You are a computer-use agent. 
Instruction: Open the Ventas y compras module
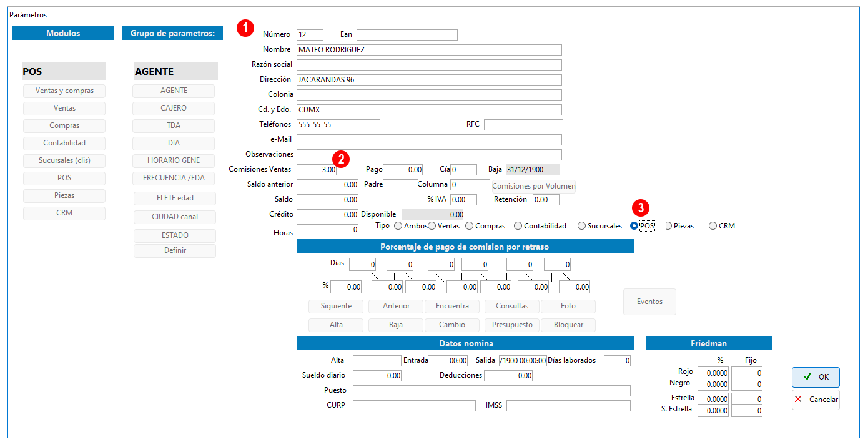pos(64,91)
